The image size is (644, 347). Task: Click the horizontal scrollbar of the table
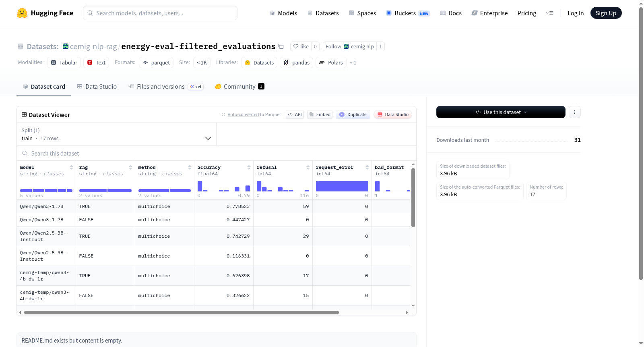[x=182, y=312]
